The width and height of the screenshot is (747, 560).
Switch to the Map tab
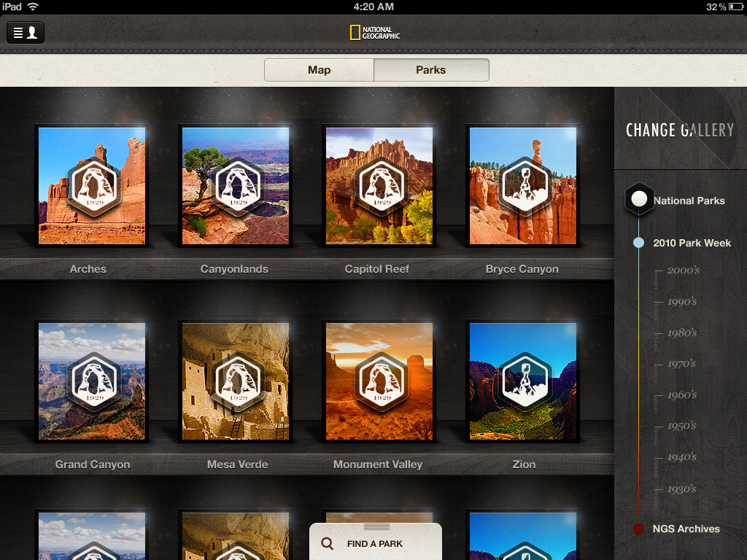coord(320,70)
